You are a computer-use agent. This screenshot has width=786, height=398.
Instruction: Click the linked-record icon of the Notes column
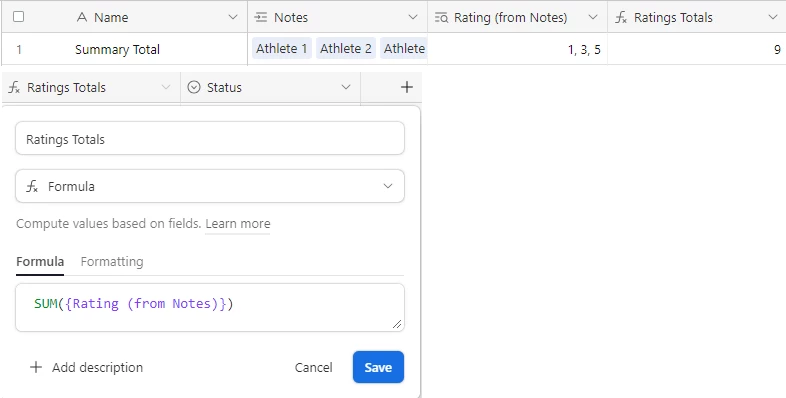pos(261,18)
